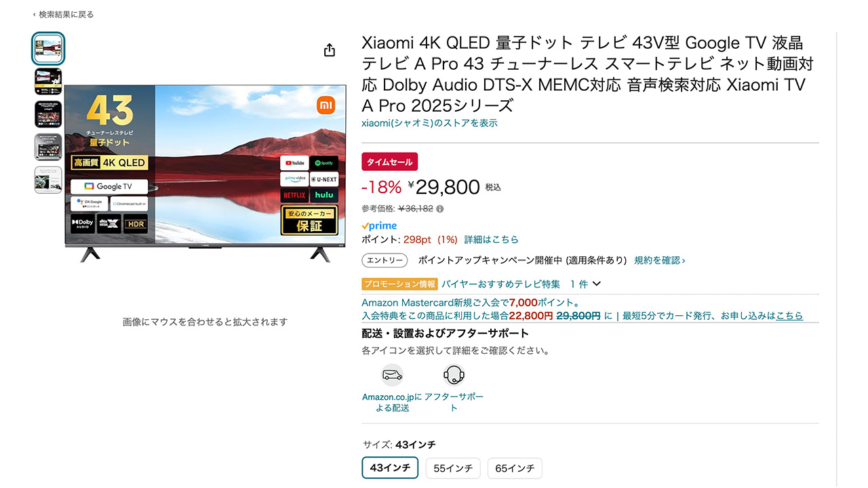Select the 65インチ size option
Image resolution: width=868 pixels, height=488 pixels.
tap(515, 468)
